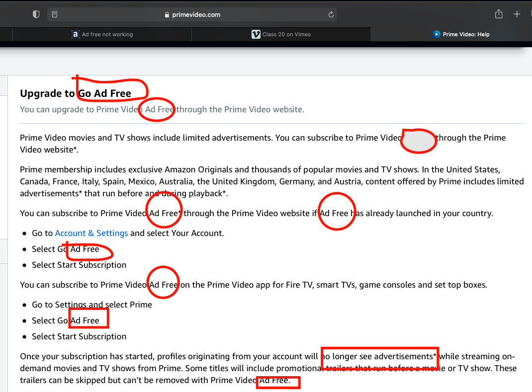The height and width of the screenshot is (392, 532).
Task: Switch to the 'Ad free not working' tab
Action: [107, 34]
